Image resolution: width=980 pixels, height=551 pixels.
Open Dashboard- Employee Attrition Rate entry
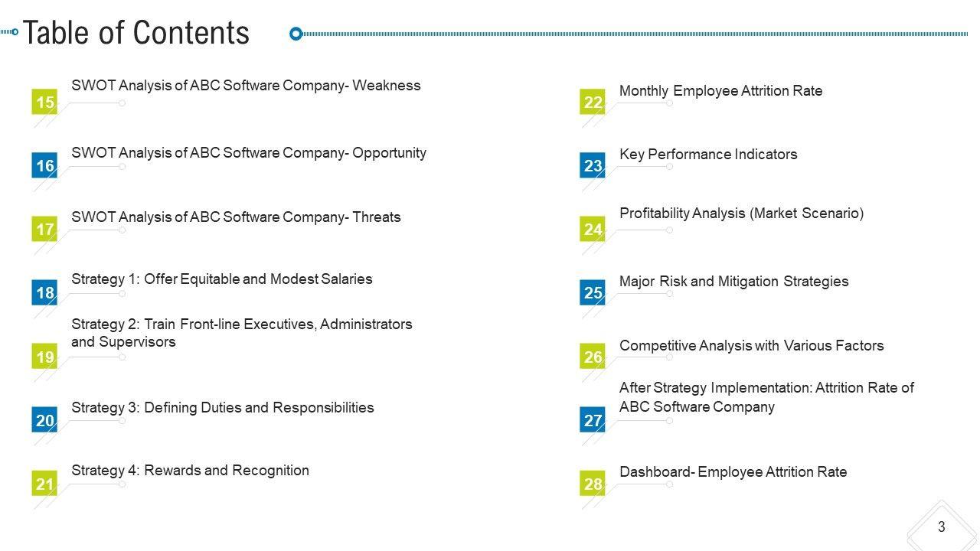coord(733,472)
